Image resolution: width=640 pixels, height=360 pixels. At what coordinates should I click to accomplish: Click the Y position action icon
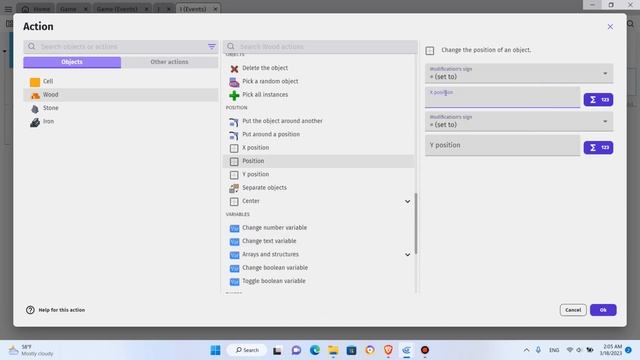click(x=234, y=175)
